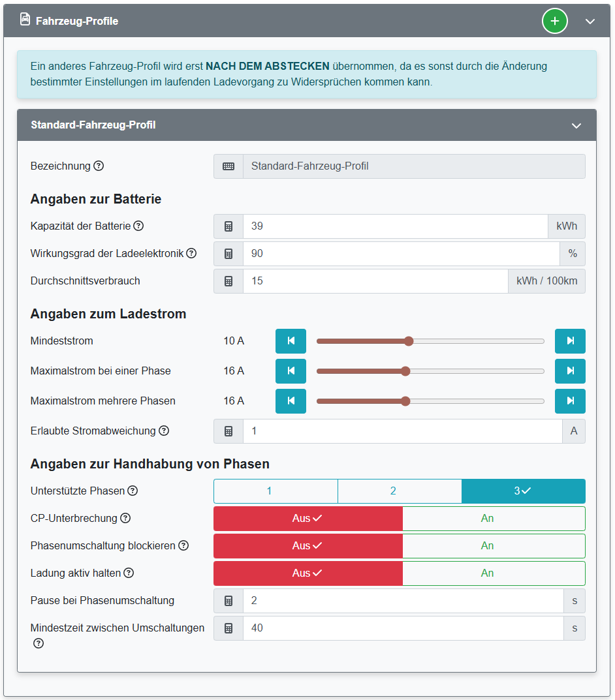Show help for Erlaubte Stromabweichung
The width and height of the screenshot is (615, 700).
click(x=164, y=431)
